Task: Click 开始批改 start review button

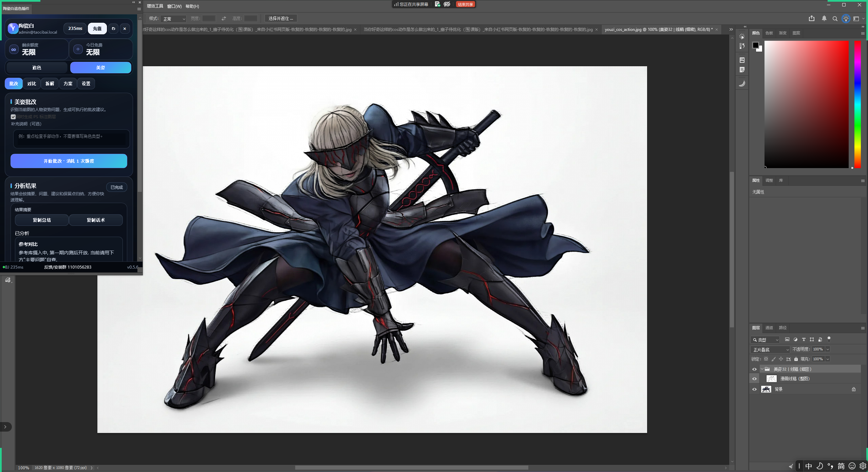Action: (69, 161)
